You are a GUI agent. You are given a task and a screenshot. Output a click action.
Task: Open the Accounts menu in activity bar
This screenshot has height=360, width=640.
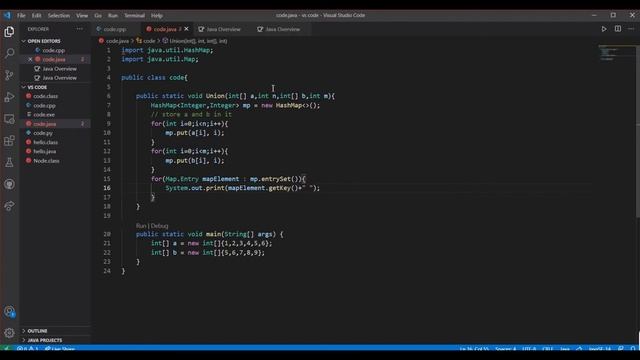[9, 311]
